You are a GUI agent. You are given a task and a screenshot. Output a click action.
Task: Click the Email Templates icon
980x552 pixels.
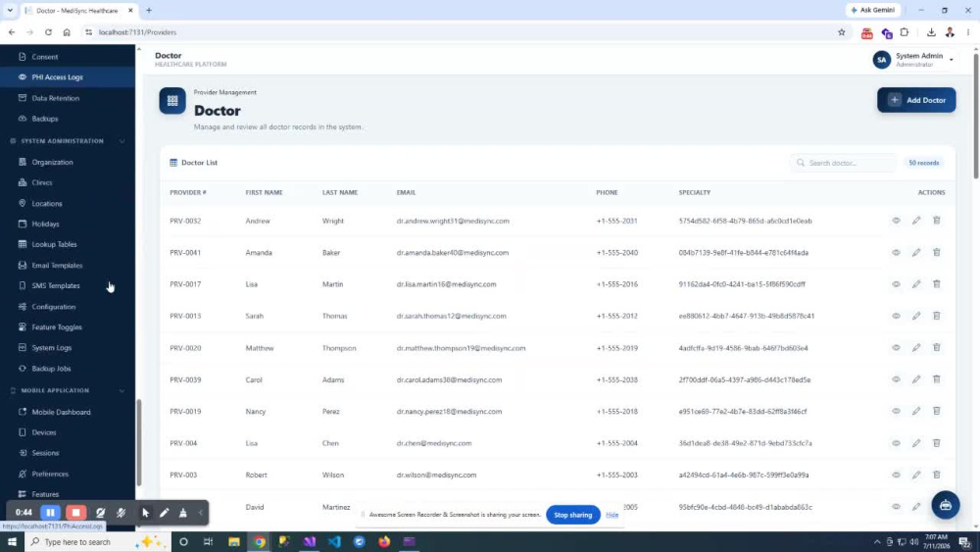point(23,265)
